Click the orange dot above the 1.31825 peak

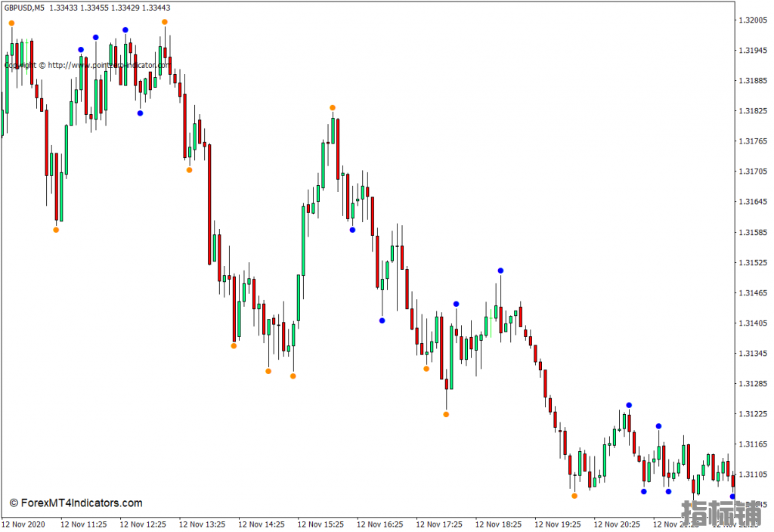333,107
